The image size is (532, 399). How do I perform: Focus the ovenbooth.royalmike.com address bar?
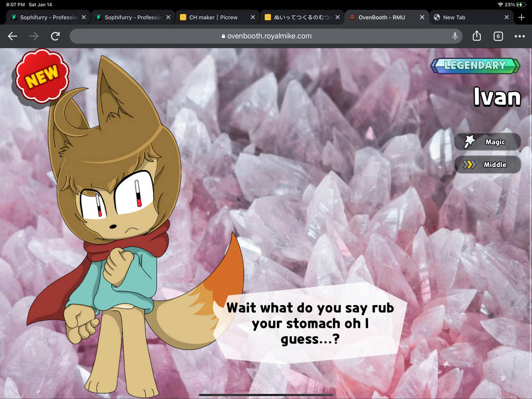pyautogui.click(x=266, y=36)
